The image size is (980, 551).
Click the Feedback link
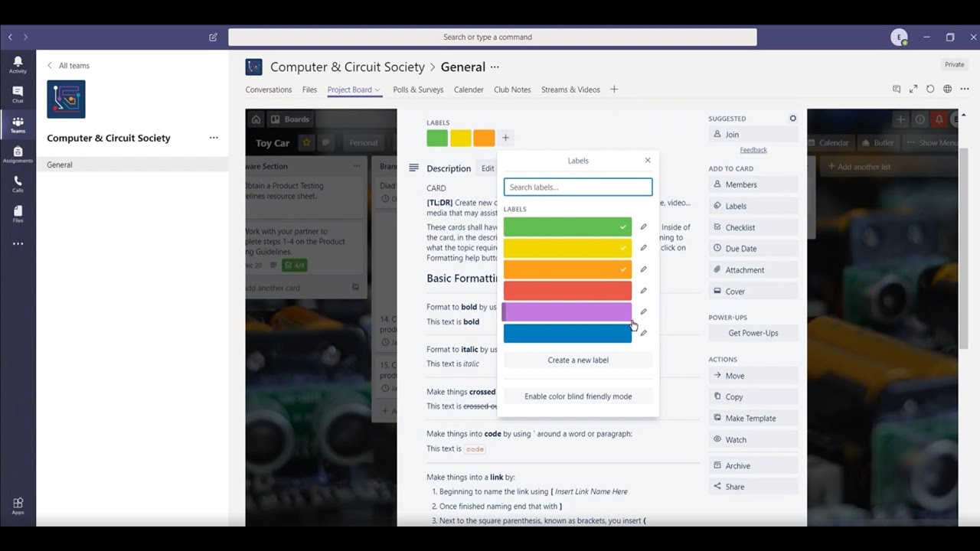point(753,150)
